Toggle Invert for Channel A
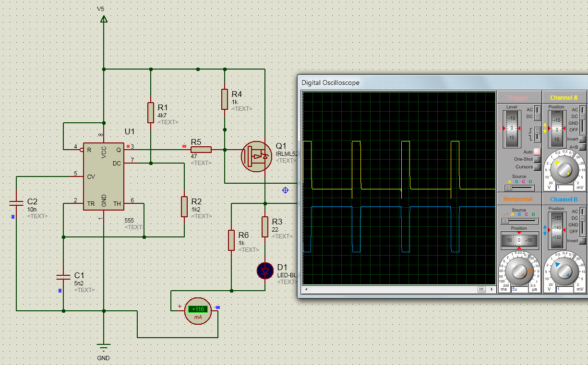Image resolution: width=588 pixels, height=365 pixels. [x=582, y=139]
